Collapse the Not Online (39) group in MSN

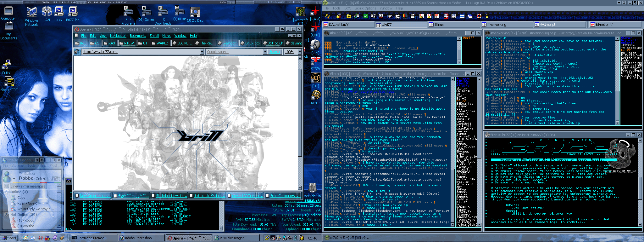[6, 215]
